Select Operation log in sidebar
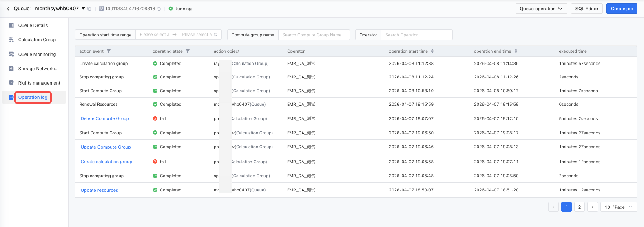 pos(33,97)
